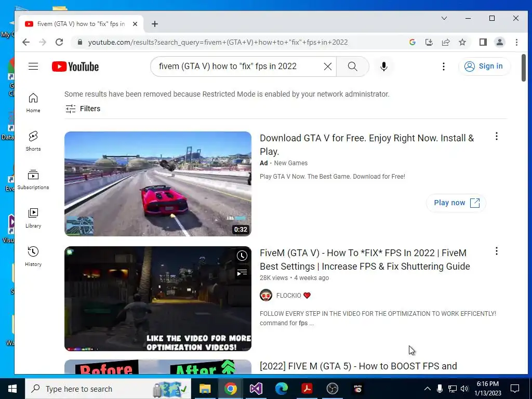Add FLOCKIO video to queue
The width and height of the screenshot is (532, 399).
[242, 272]
